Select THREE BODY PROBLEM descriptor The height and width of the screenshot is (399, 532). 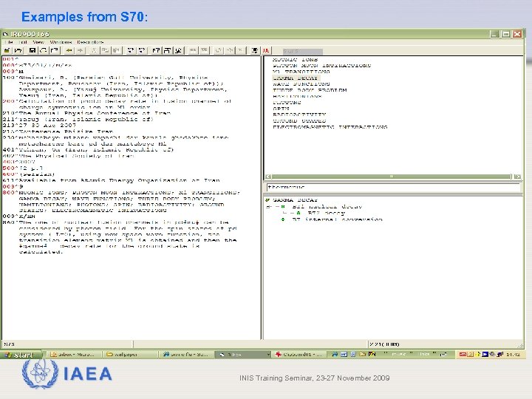[310, 90]
